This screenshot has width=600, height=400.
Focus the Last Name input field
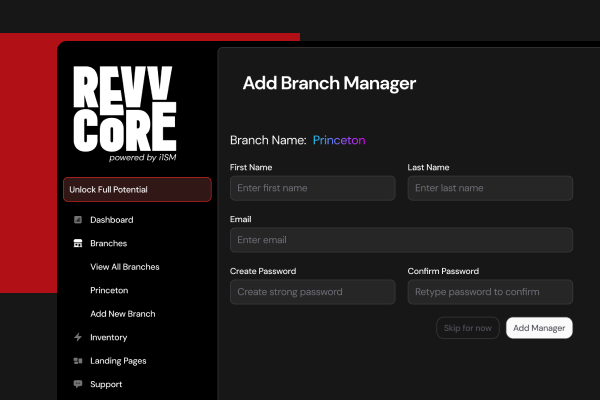point(490,188)
